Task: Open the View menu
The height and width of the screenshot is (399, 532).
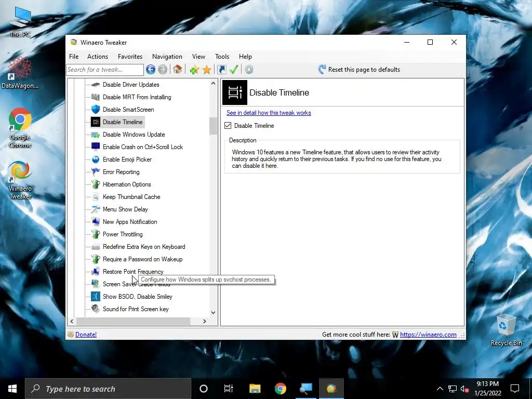Action: pyautogui.click(x=198, y=57)
